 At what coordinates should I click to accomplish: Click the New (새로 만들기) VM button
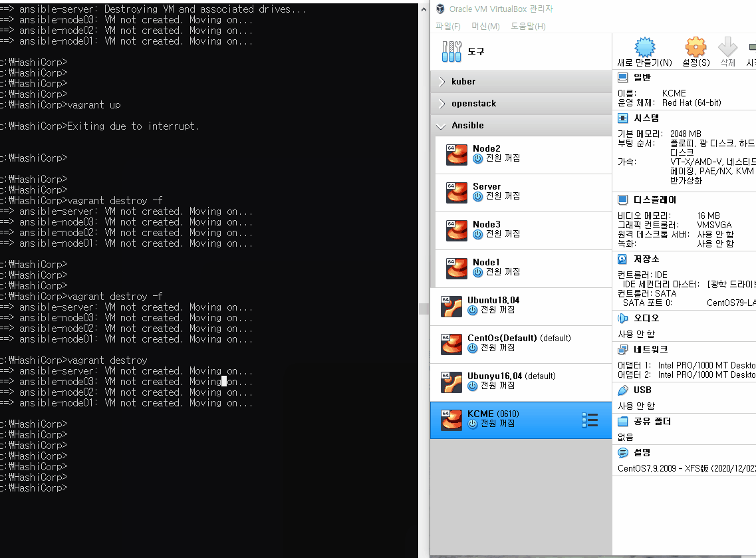coord(644,52)
